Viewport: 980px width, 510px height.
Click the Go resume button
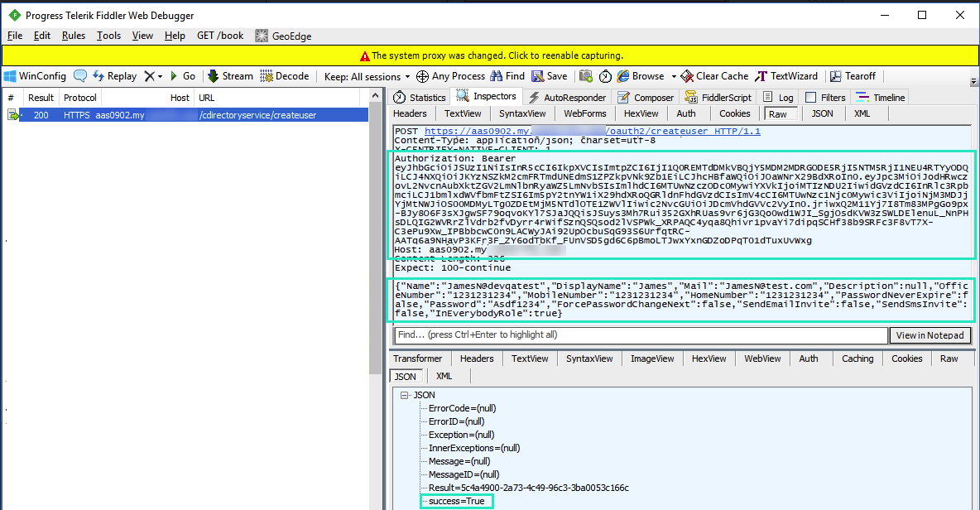pos(183,76)
